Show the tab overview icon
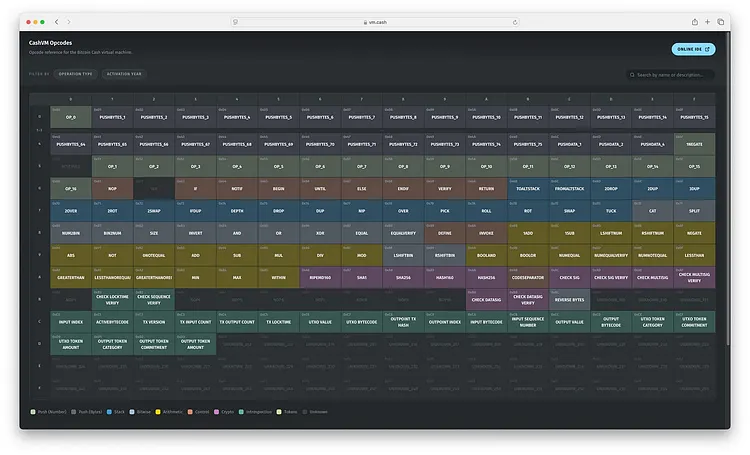 coord(720,22)
